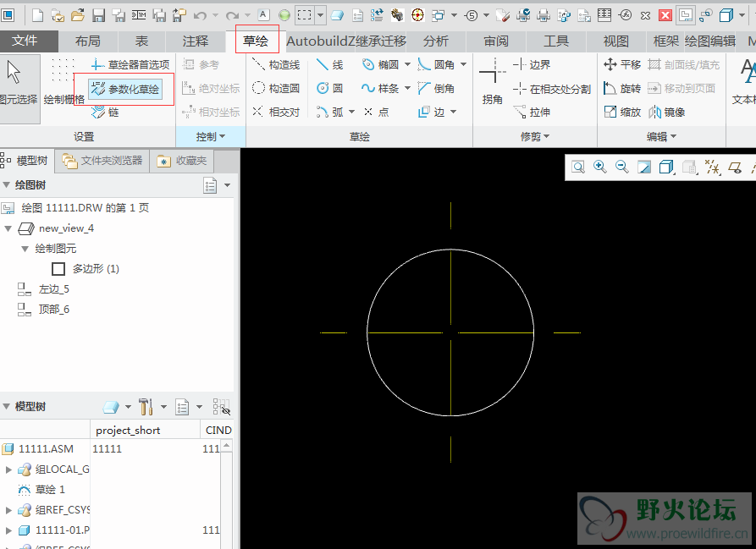
Task: Click the 镜像 mirror tool
Action: [x=667, y=112]
